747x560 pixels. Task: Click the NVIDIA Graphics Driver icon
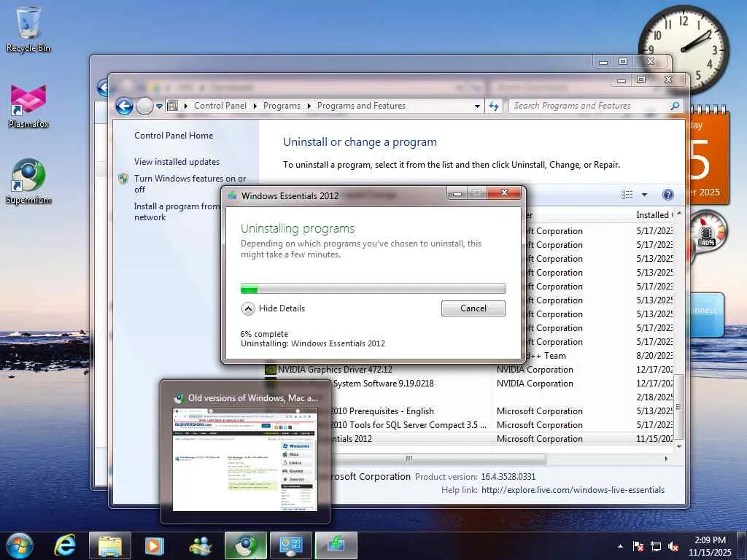coord(270,370)
